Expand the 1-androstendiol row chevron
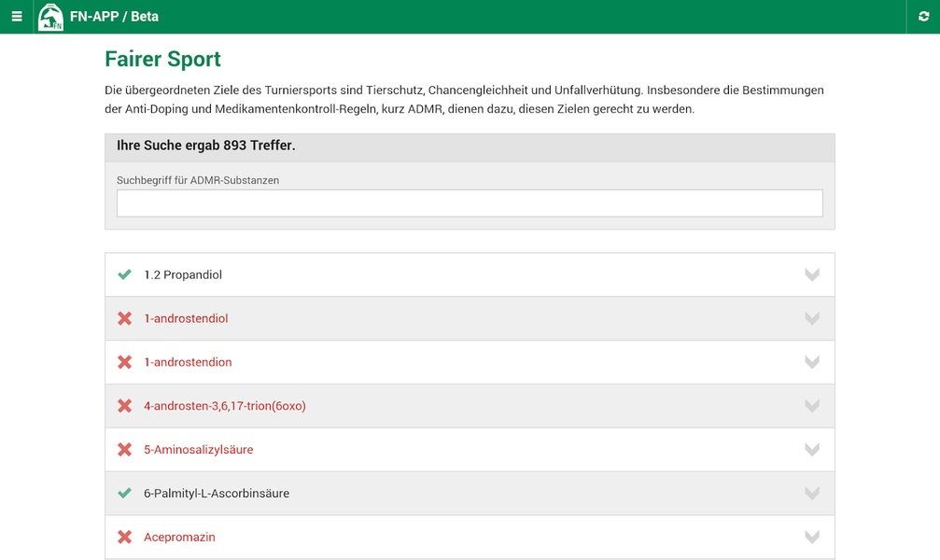This screenshot has height=560, width=940. tap(812, 318)
